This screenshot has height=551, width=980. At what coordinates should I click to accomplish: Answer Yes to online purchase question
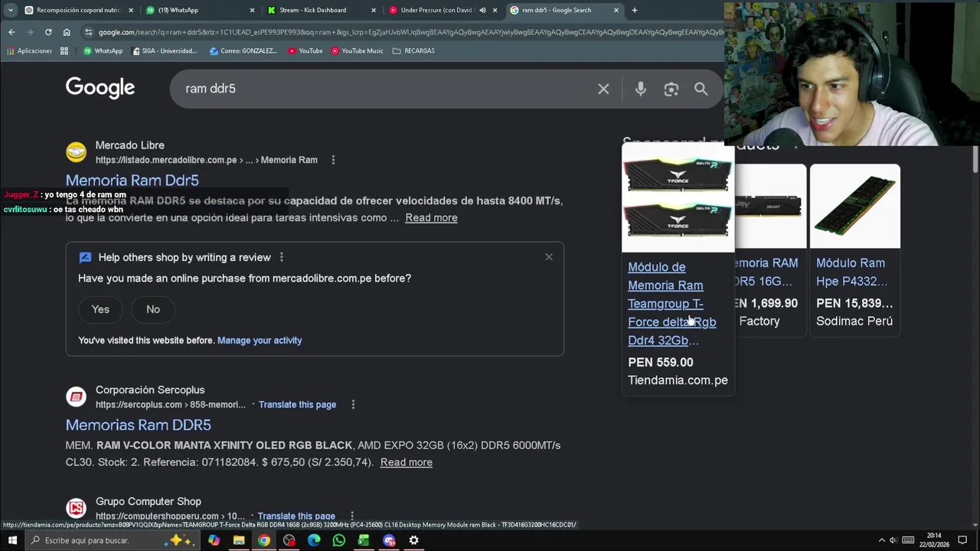(100, 309)
